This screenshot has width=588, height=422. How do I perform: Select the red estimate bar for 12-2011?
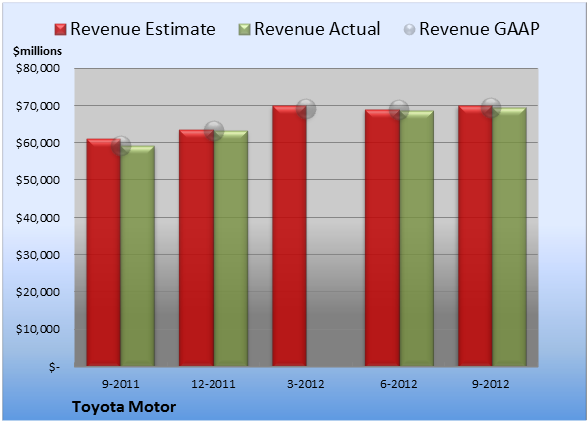click(x=196, y=248)
